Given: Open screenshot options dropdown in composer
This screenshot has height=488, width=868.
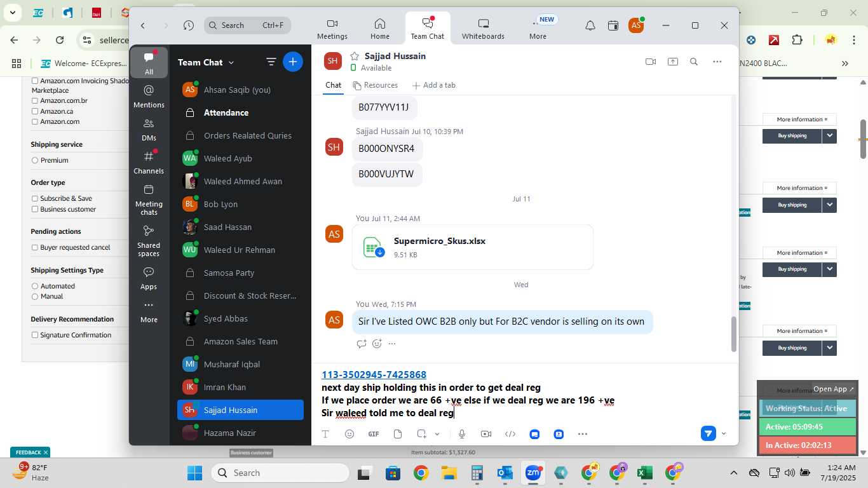Looking at the screenshot, I should click(437, 434).
